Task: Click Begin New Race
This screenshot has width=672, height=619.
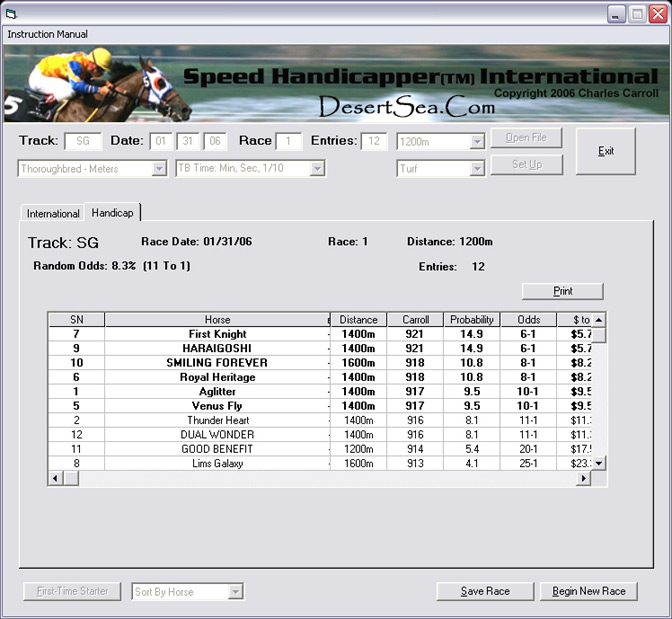Action: pos(588,591)
